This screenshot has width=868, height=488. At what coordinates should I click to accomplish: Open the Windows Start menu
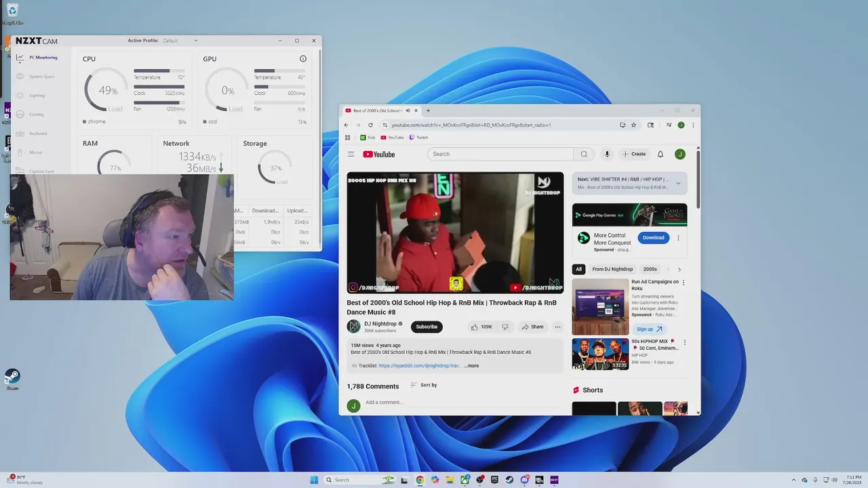[314, 480]
